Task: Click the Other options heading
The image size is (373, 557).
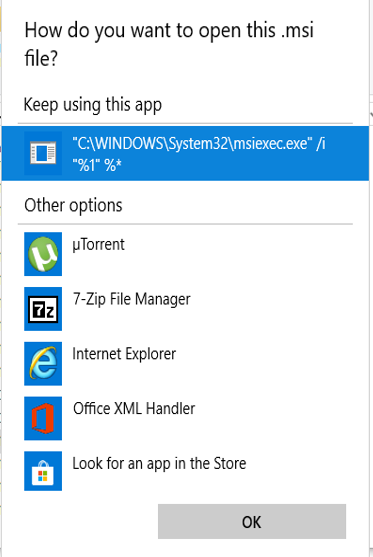Action: click(x=73, y=206)
